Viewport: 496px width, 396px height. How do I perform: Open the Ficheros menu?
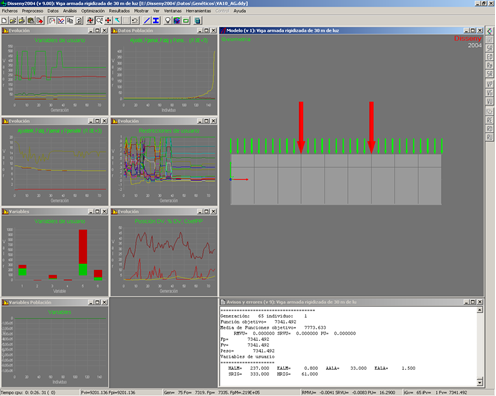10,11
